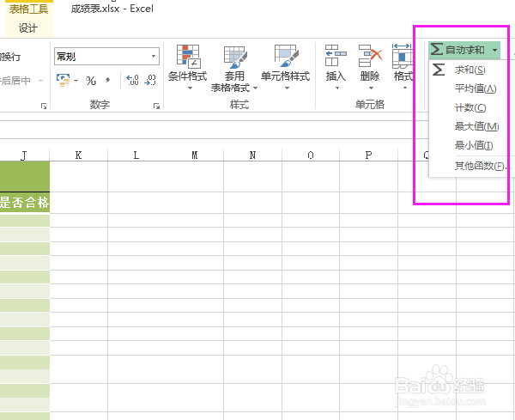Open the Conditional Formatting (条件格式) icon

click(188, 56)
